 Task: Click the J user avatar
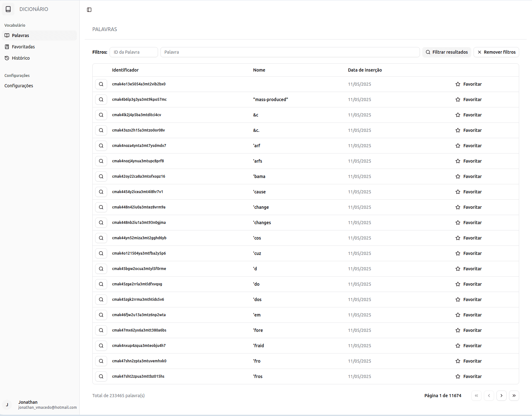[7, 404]
